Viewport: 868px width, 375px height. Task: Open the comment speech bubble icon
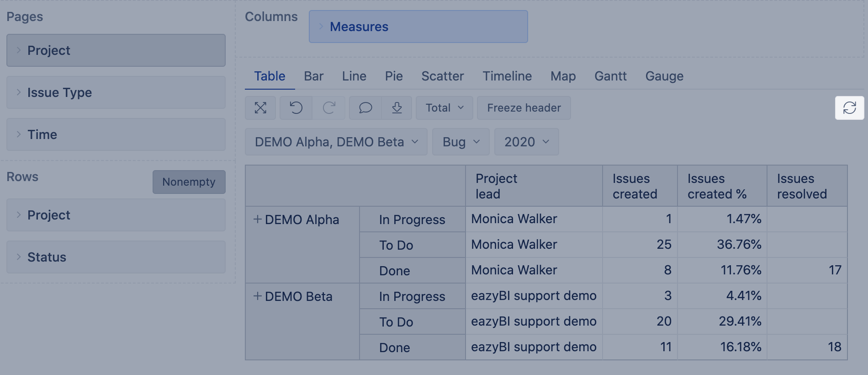[365, 108]
